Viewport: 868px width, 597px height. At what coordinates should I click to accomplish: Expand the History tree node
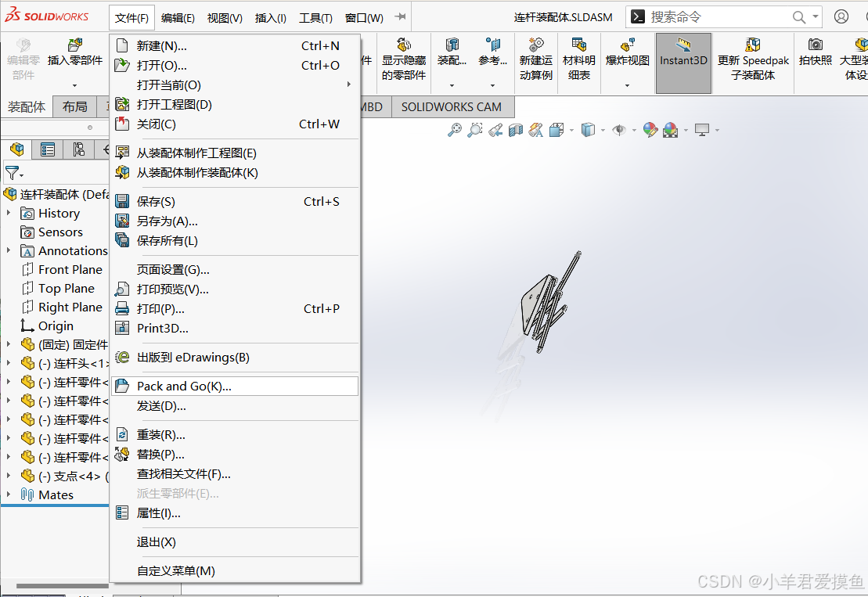tap(9, 213)
